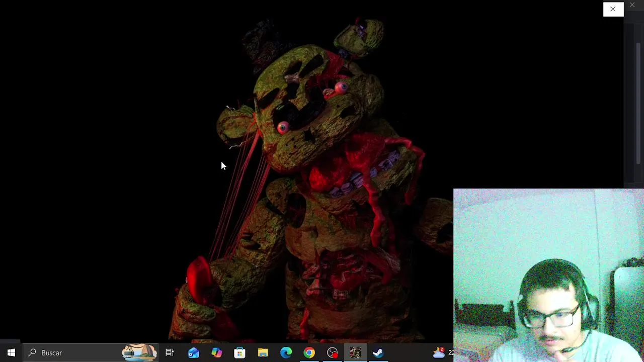Screen dimensions: 644x362
Task: Open OBS Studio from the taskbar
Action: (333, 352)
